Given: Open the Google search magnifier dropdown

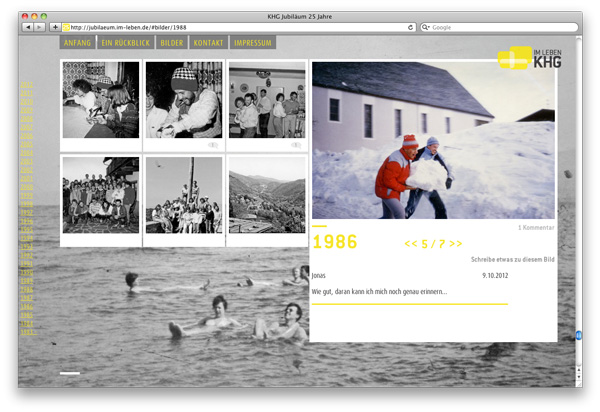Looking at the screenshot, I should [425, 28].
